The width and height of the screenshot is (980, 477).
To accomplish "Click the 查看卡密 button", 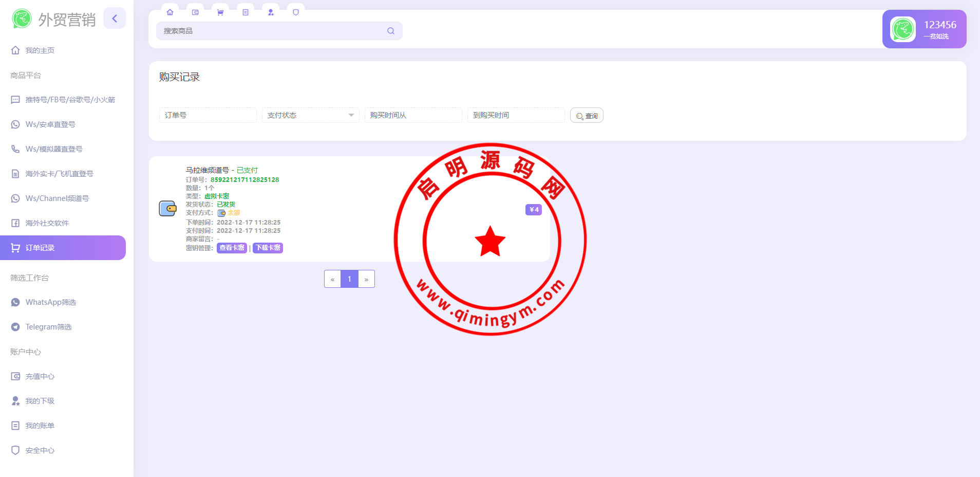I will [x=232, y=248].
